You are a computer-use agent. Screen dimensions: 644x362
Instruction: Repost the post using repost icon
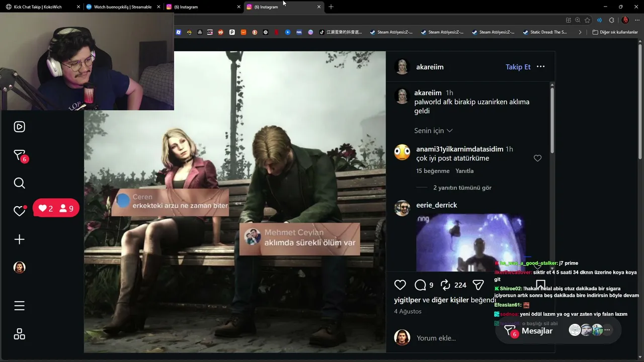tap(445, 285)
